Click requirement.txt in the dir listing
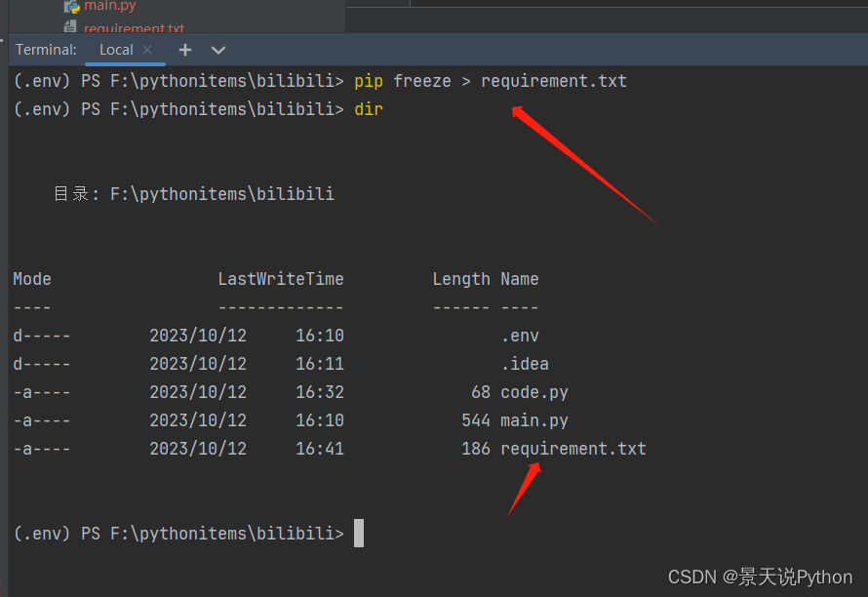Screen dimensions: 868x597 point(572,449)
